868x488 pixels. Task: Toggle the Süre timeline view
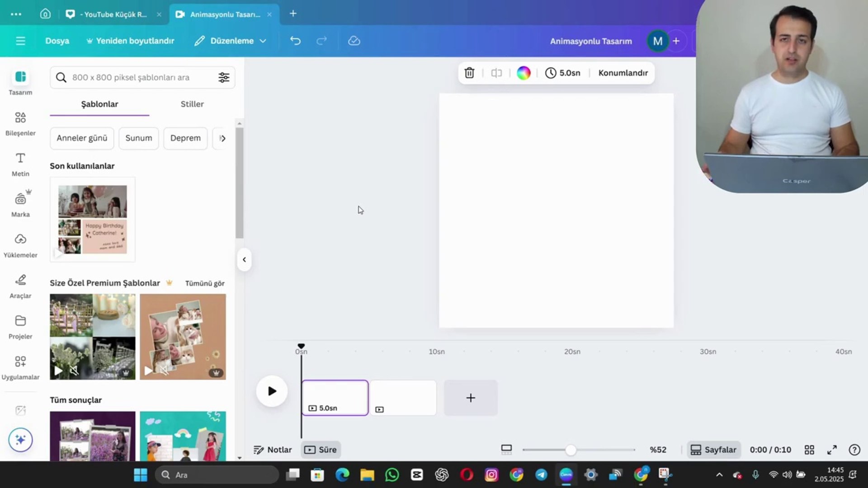click(x=321, y=450)
